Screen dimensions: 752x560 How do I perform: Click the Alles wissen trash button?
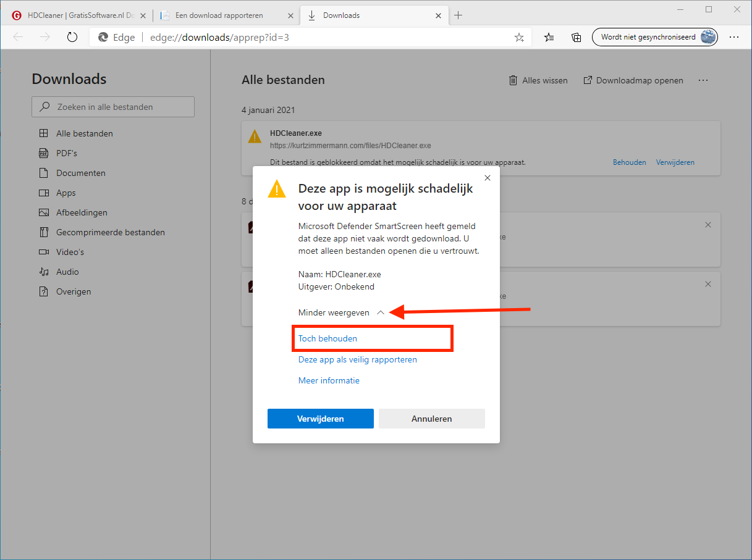click(538, 80)
